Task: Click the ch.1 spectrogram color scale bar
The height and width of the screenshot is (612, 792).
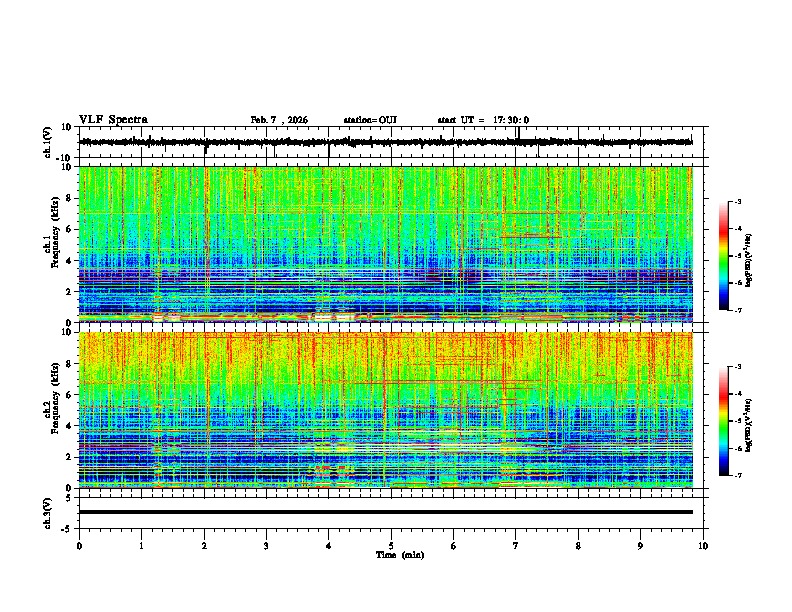Action: 724,256
